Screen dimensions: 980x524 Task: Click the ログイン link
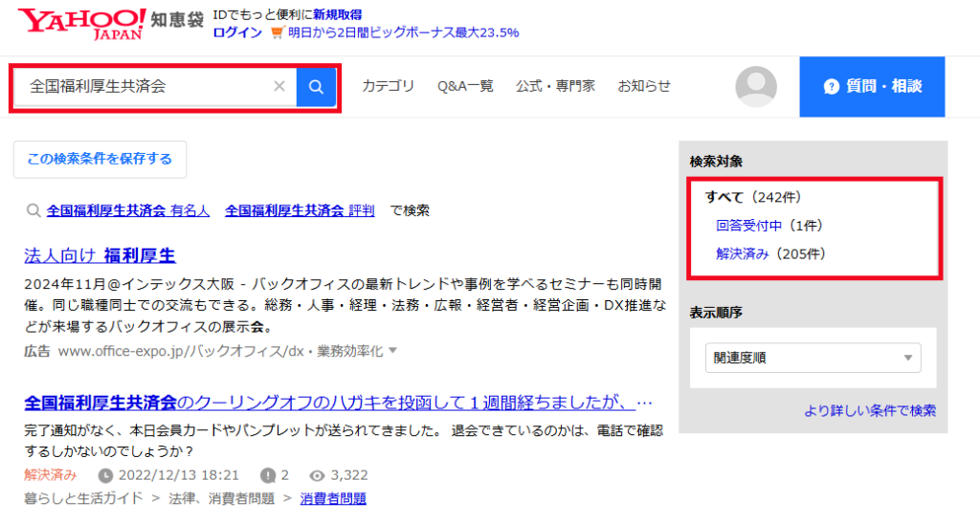coord(237,33)
